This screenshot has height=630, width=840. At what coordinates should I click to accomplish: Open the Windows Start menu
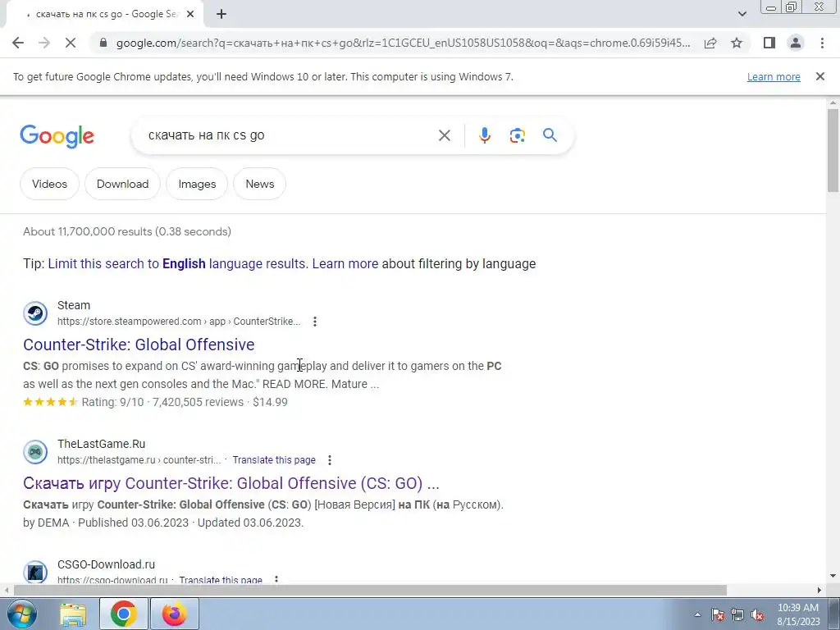21,614
